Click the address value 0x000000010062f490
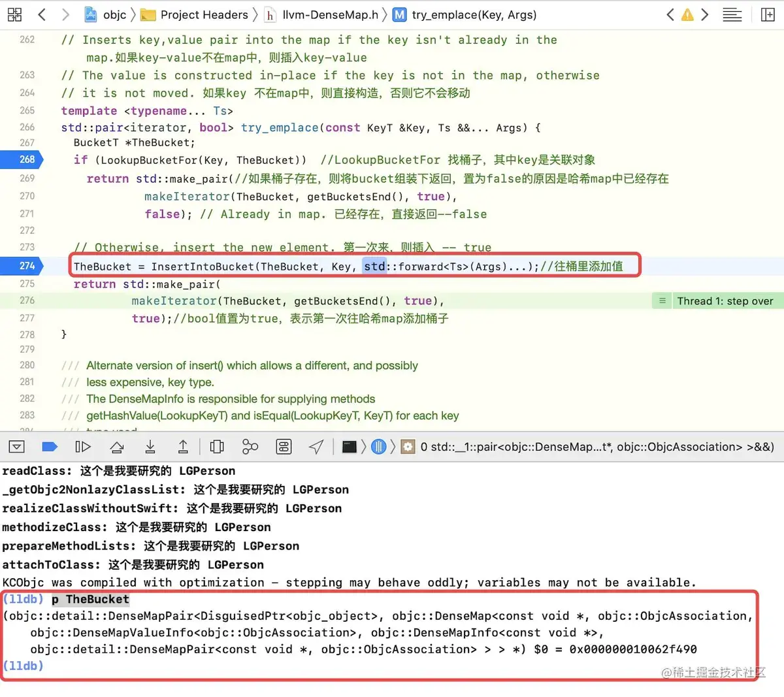This screenshot has height=697, width=784. tap(633, 649)
